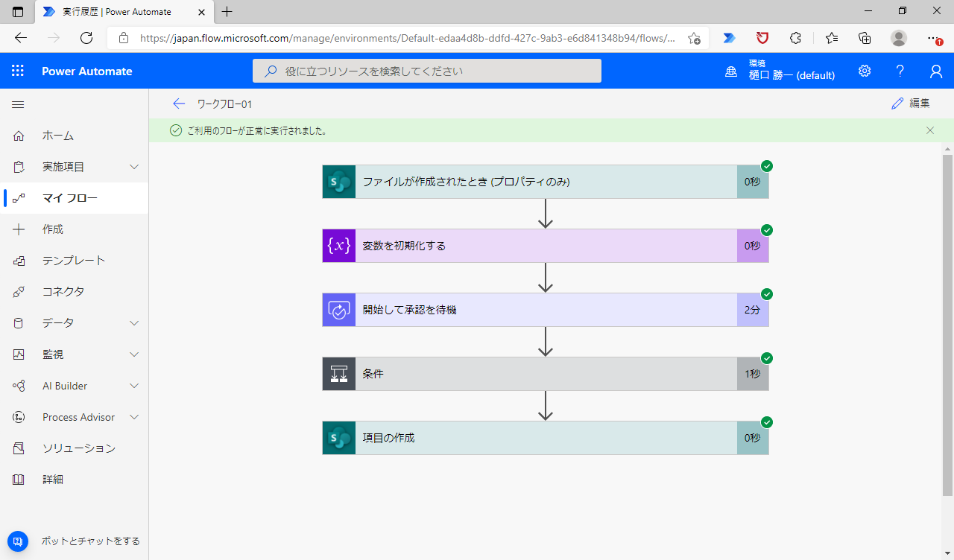The width and height of the screenshot is (954, 560).
Task: Expand 項目の作成 step
Action: (546, 438)
